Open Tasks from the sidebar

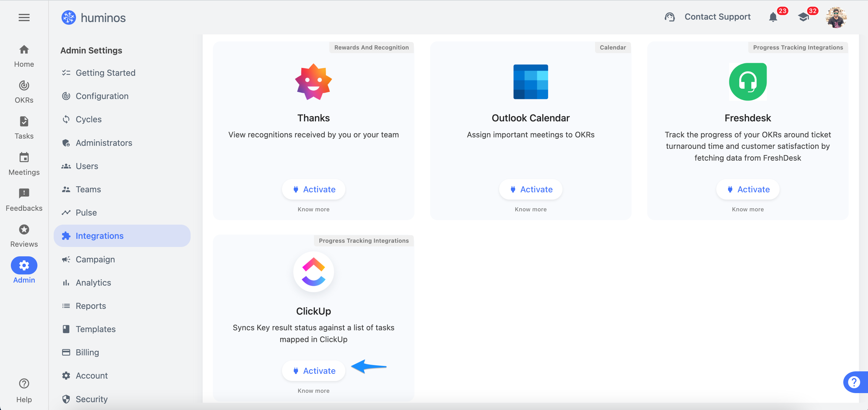click(x=24, y=128)
